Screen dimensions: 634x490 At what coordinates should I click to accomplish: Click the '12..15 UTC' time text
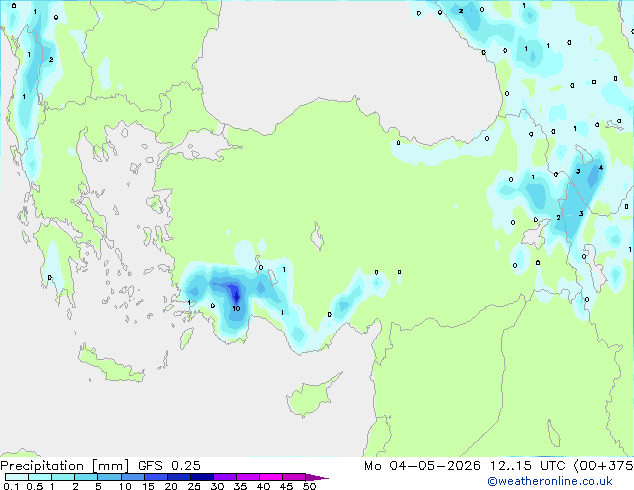[528, 466]
